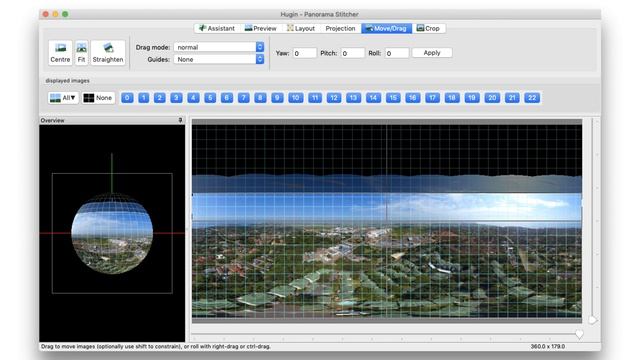Toggle display of image 2
Screen dimensions: 640x360
160,98
